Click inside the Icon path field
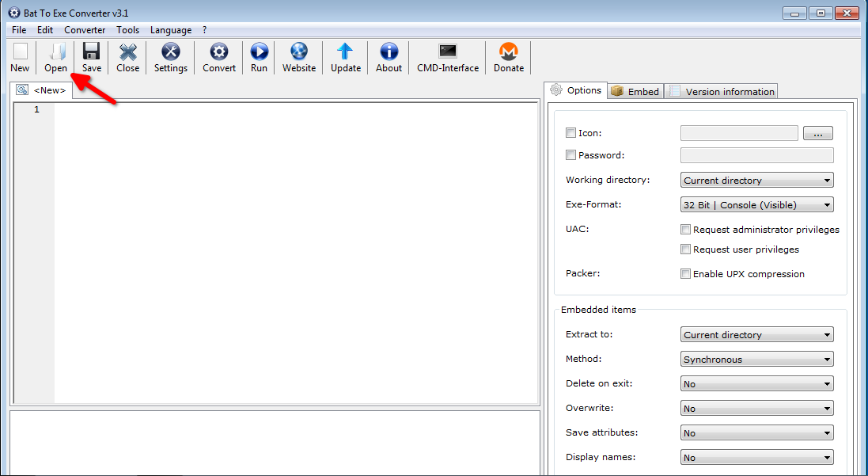868x476 pixels. tap(739, 133)
